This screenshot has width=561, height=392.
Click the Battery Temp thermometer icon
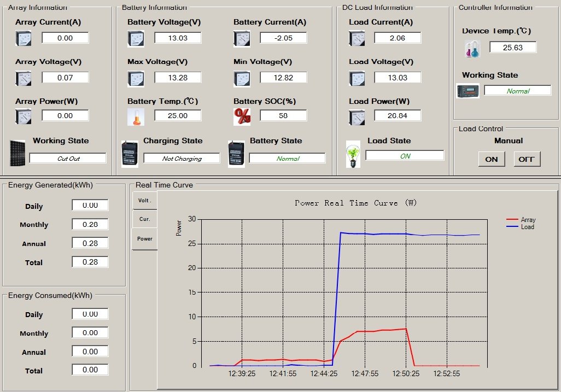[x=135, y=116]
